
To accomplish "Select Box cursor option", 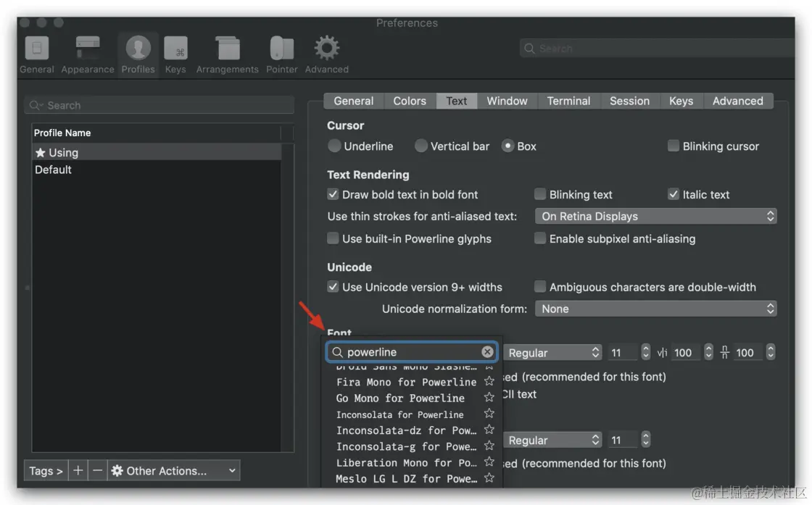I will tap(508, 146).
